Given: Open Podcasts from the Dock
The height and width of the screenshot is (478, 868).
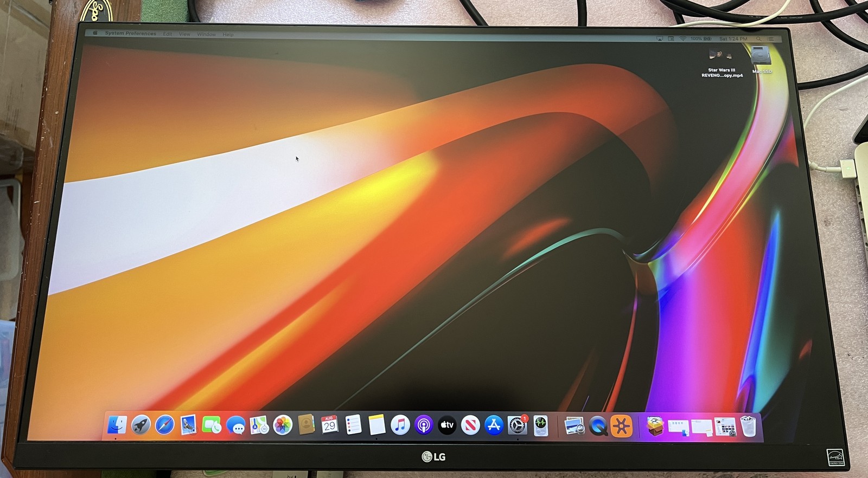Looking at the screenshot, I should (x=424, y=425).
